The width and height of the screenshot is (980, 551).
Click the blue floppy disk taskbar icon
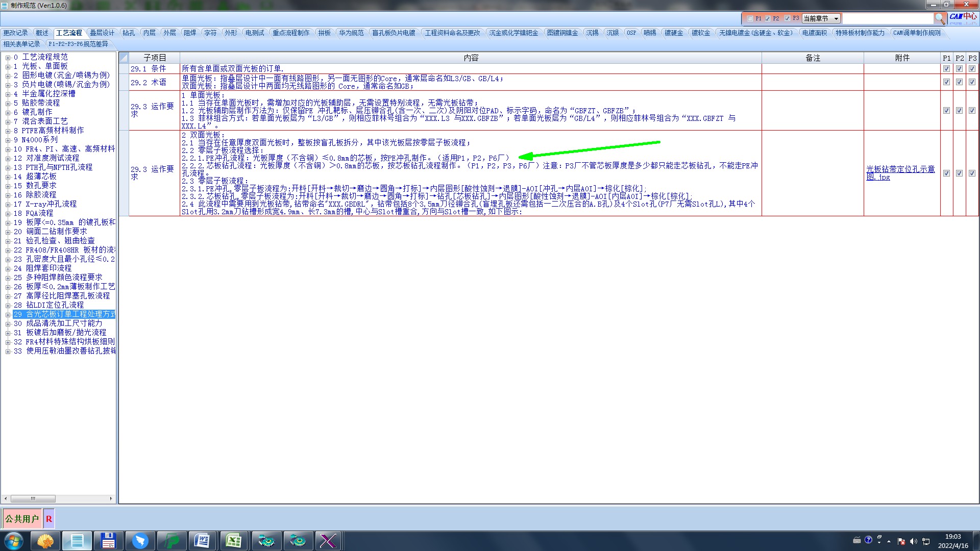(x=108, y=541)
